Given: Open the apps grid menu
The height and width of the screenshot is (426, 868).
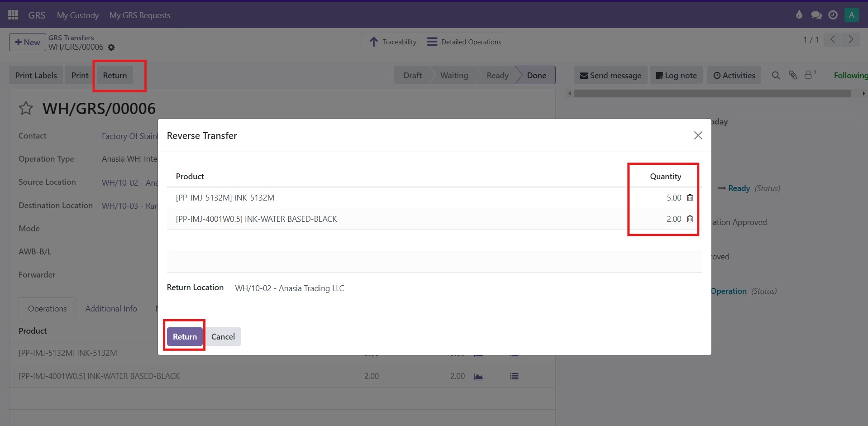Looking at the screenshot, I should coord(13,15).
